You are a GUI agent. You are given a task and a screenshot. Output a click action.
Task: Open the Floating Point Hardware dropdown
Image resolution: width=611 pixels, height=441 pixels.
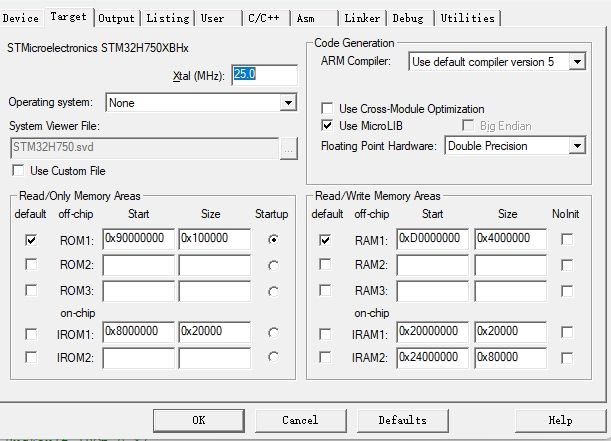pyautogui.click(x=577, y=146)
